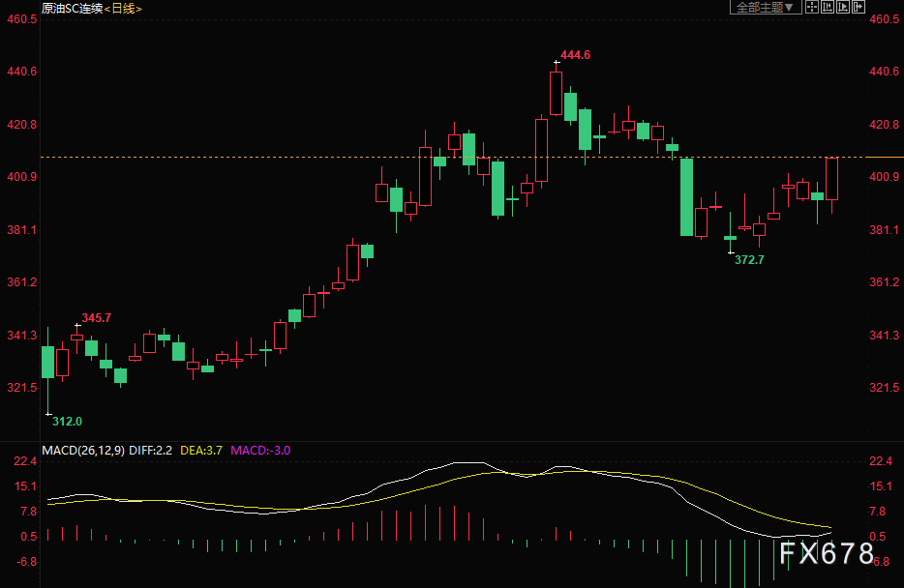Select the first candlestick bottoming at 312.0

pos(47,362)
